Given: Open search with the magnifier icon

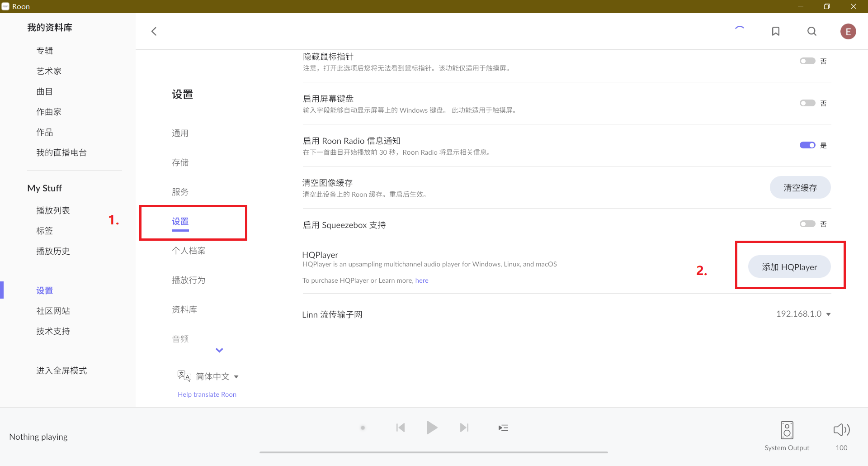Looking at the screenshot, I should click(x=812, y=31).
